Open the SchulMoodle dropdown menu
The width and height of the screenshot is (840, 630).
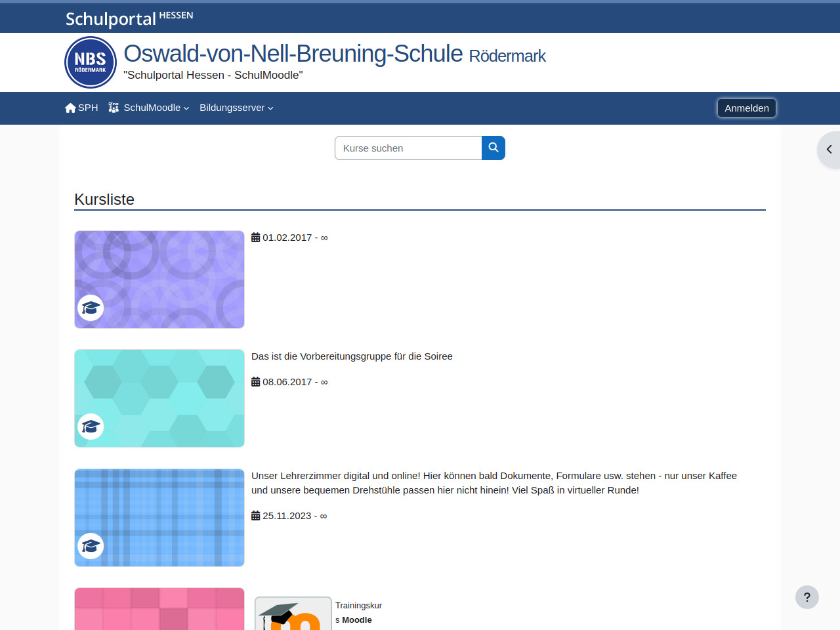[149, 108]
